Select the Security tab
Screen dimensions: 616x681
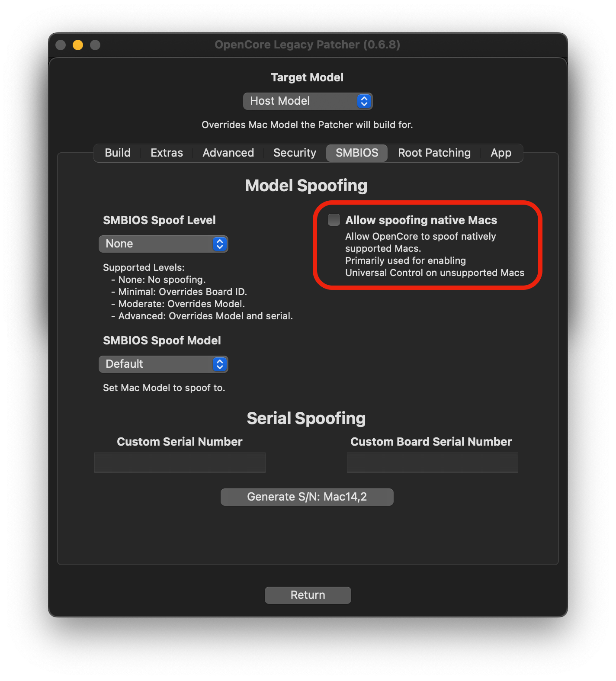(x=295, y=153)
